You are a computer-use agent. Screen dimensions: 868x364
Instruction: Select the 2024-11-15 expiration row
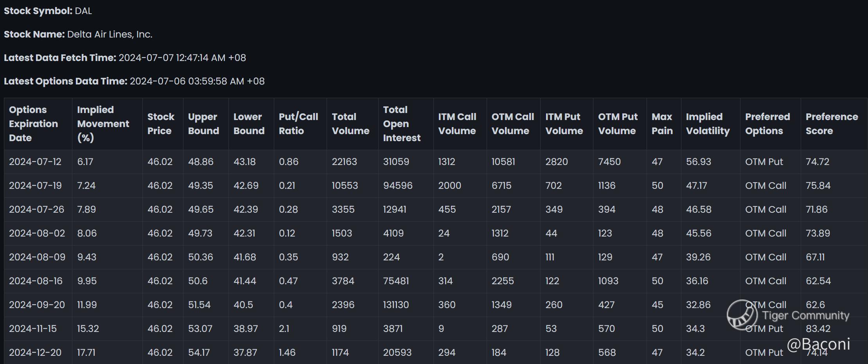(x=435, y=329)
